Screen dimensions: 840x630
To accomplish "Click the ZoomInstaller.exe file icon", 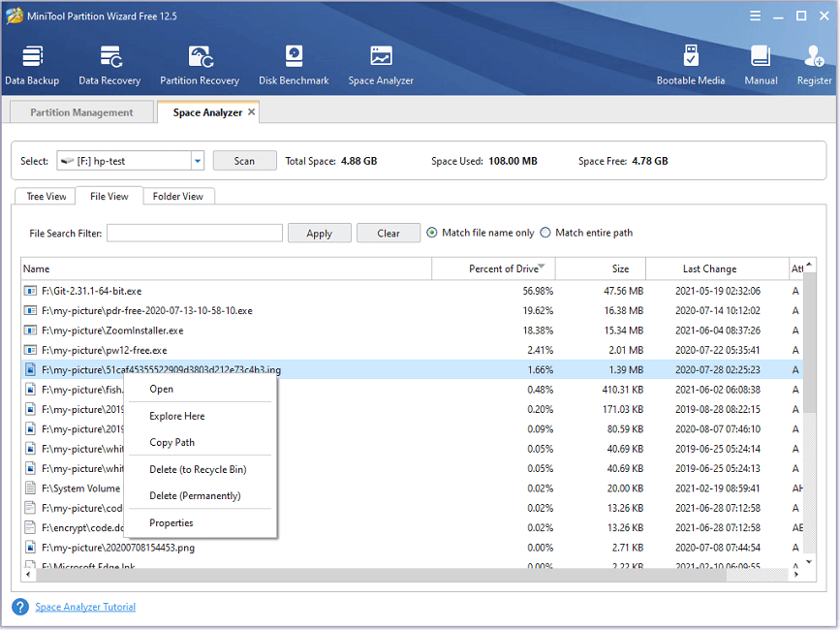I will click(31, 331).
